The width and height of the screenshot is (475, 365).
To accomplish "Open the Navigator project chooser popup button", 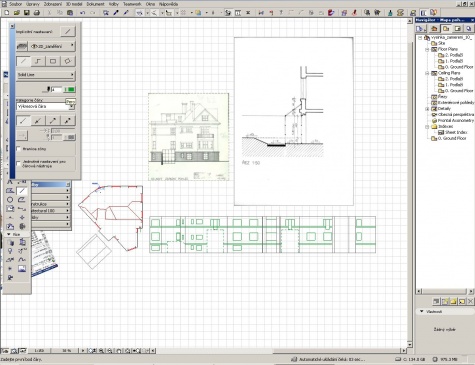I will click(421, 29).
